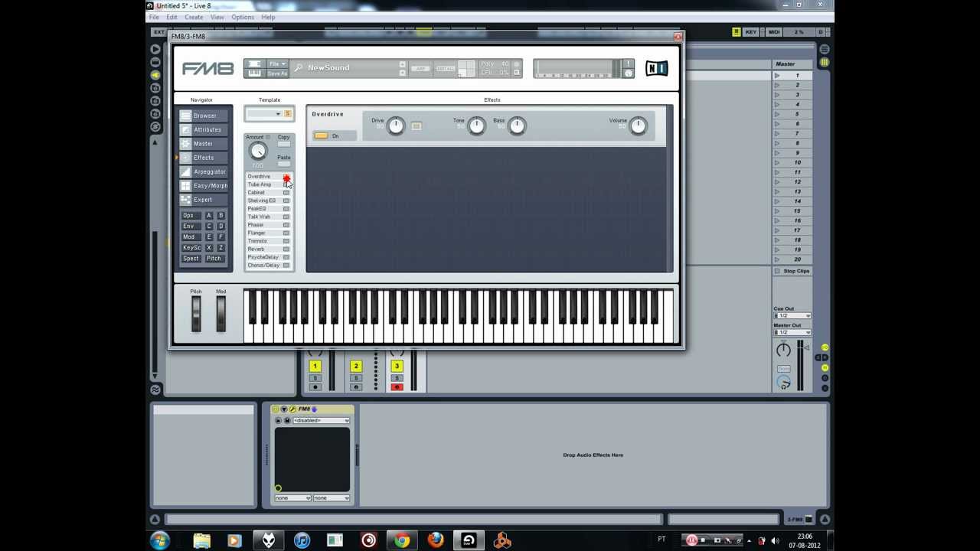This screenshot has height=551, width=980.
Task: Enable the Talk Wah effect
Action: [x=286, y=217]
